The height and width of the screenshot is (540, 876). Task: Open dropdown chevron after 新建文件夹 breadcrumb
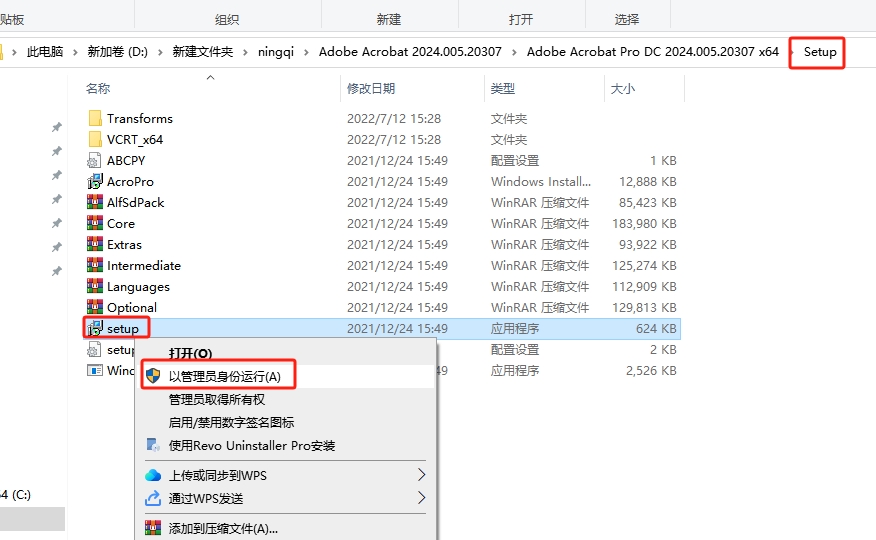coord(245,52)
